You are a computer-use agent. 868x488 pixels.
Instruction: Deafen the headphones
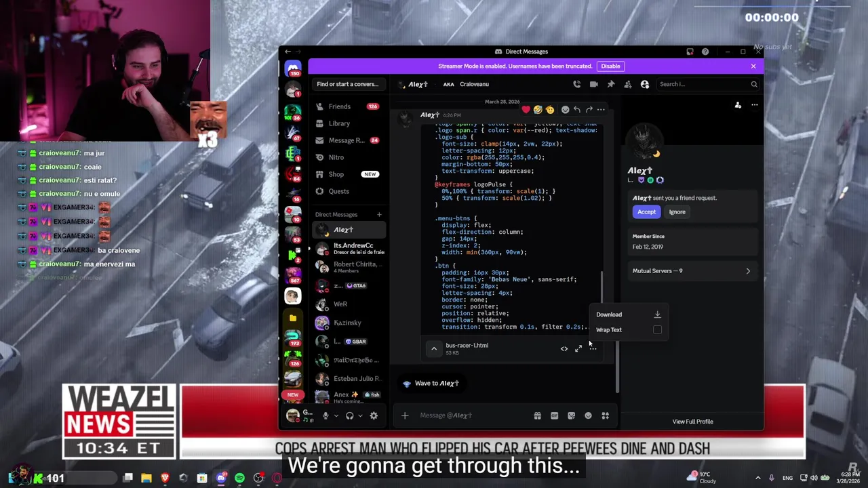coord(350,415)
